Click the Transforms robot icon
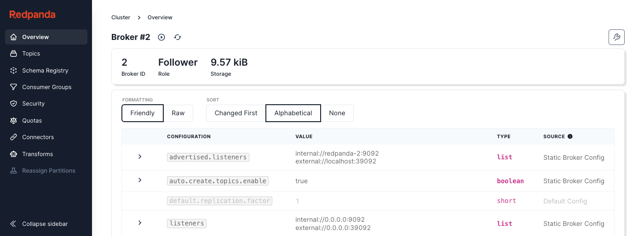Viewport: 644px width, 236px height. pos(14,154)
